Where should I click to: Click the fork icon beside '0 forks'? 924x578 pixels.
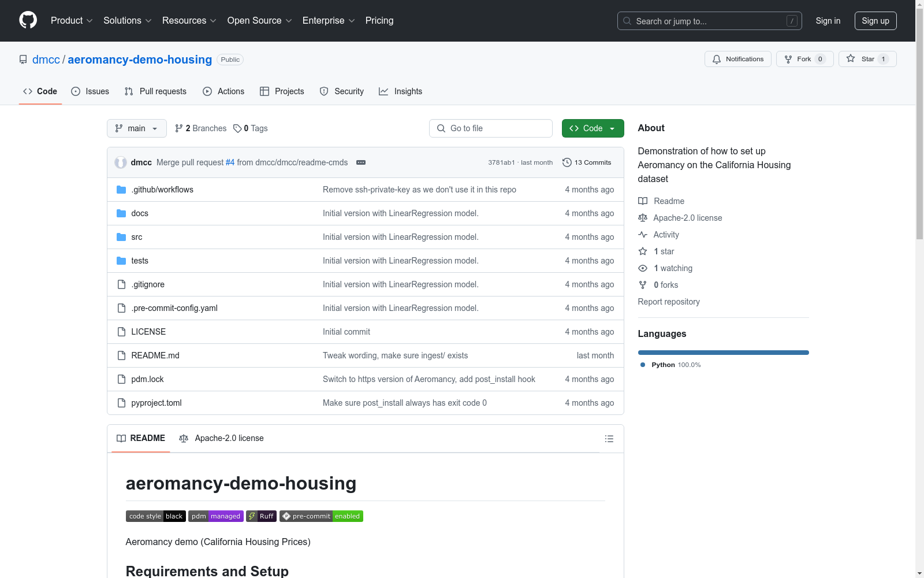(643, 285)
